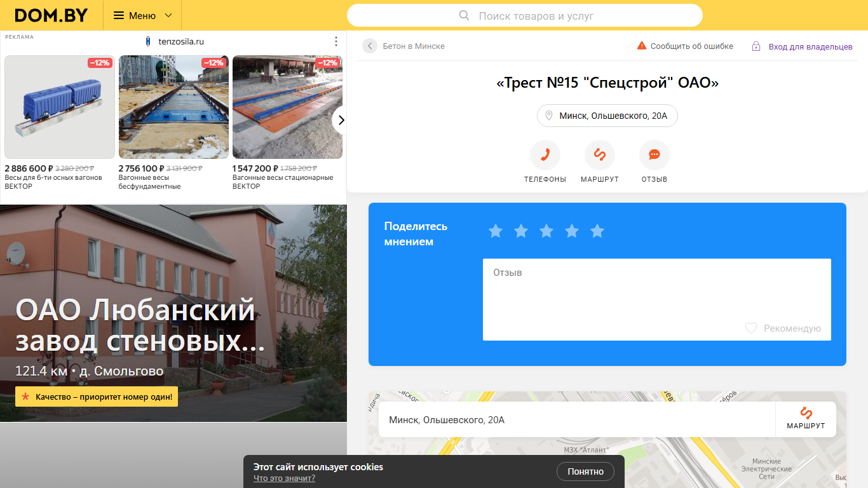The width and height of the screenshot is (868, 488).
Task: Toggle the Рекомендую heart option
Action: tap(783, 329)
